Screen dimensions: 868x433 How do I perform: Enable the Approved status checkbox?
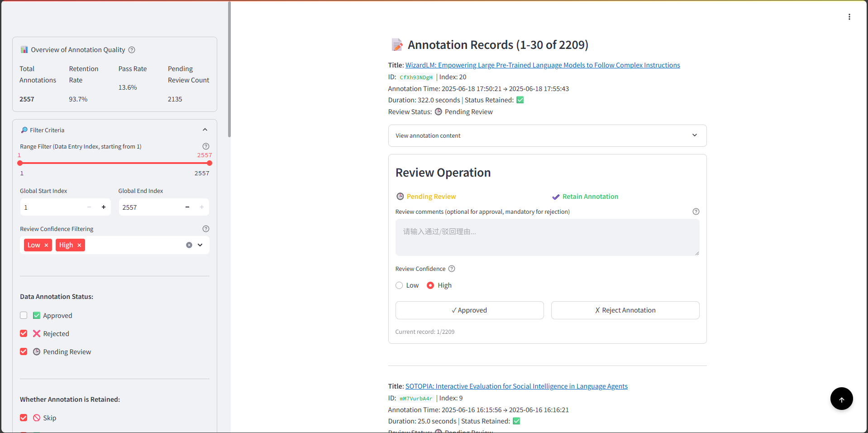(24, 315)
